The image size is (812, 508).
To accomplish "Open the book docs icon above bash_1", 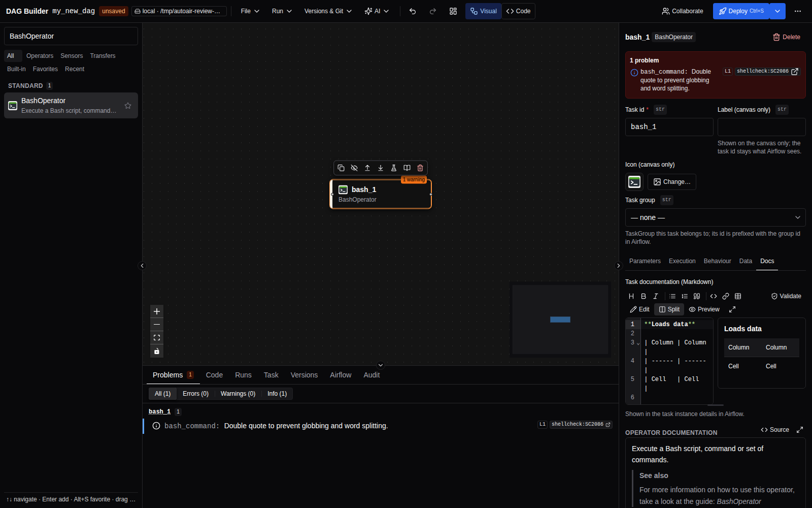I will point(407,168).
